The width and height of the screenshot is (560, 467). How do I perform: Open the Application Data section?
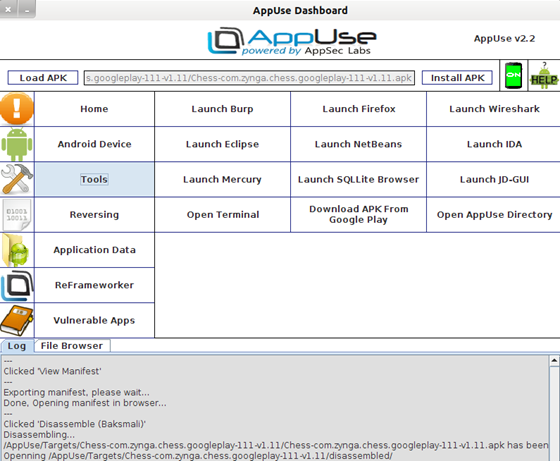[x=94, y=250]
